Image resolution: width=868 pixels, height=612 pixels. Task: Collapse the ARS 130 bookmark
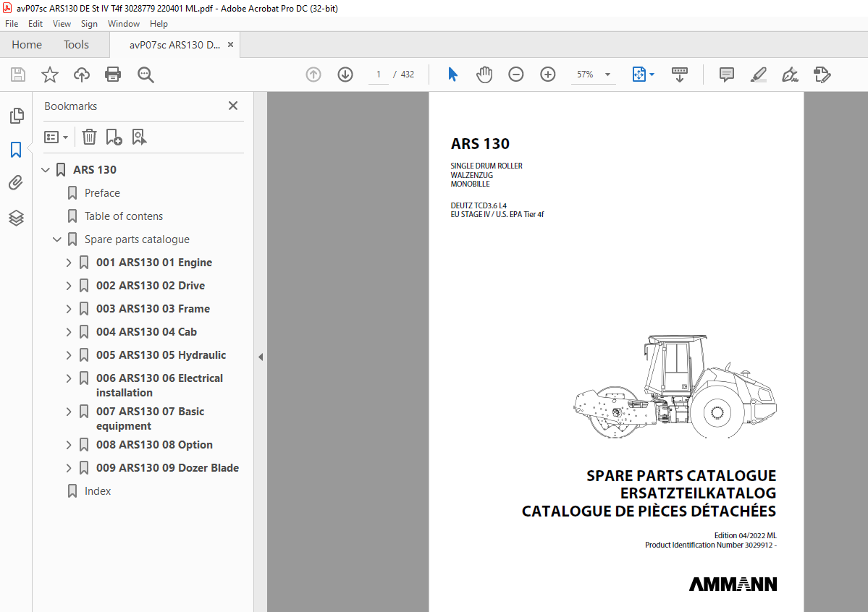[46, 170]
